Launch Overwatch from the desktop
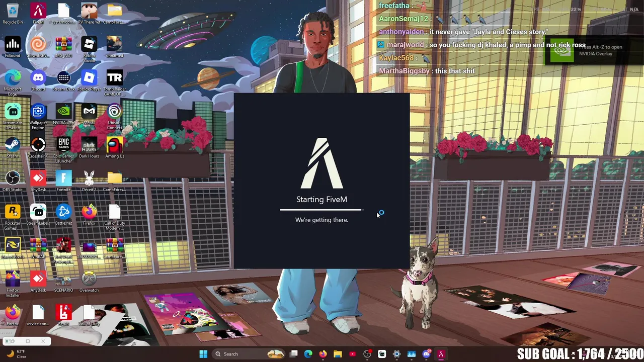This screenshot has height=362, width=644. point(89,283)
